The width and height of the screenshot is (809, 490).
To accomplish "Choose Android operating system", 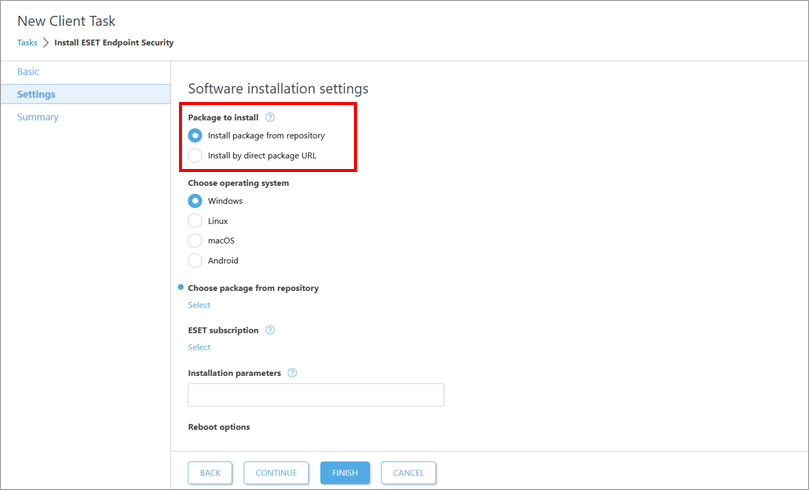I will [196, 260].
